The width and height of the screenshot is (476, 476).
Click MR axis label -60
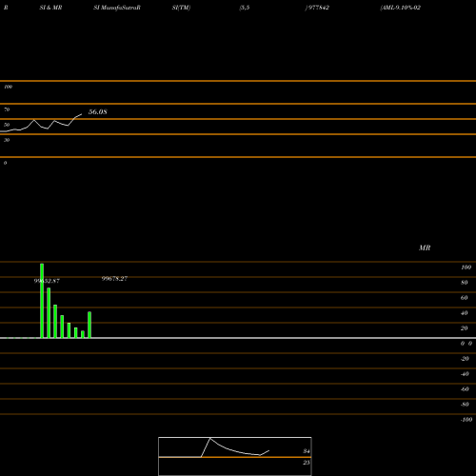[465, 389]
